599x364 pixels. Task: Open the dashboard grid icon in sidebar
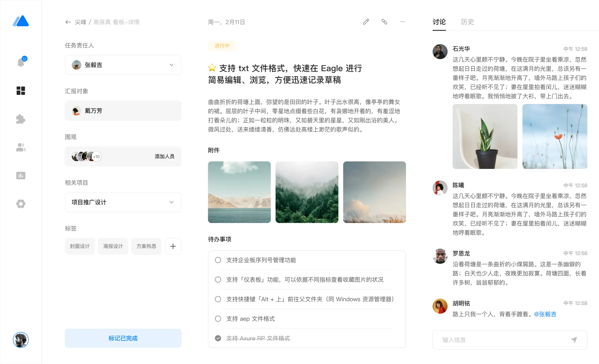pos(21,91)
